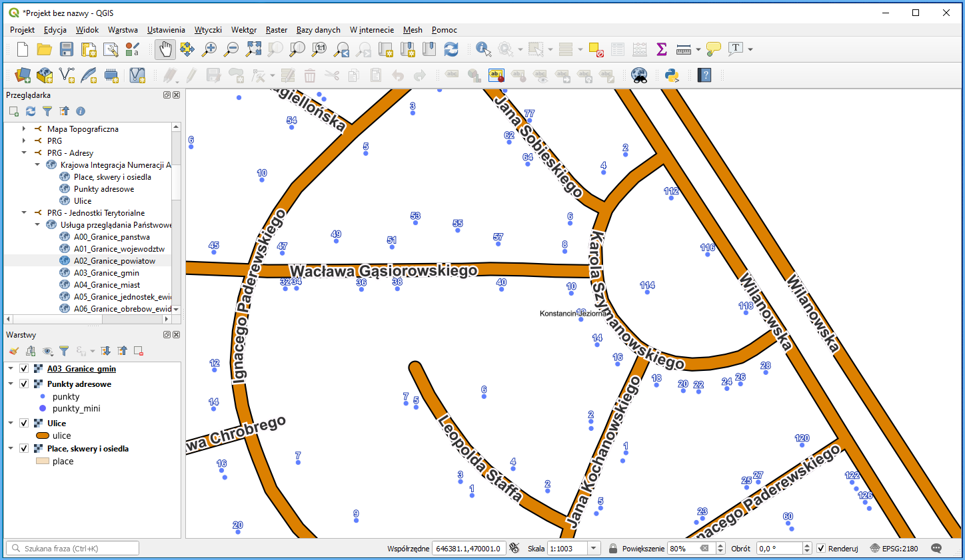Open the Projekt menu
Image resolution: width=965 pixels, height=560 pixels.
(x=22, y=30)
